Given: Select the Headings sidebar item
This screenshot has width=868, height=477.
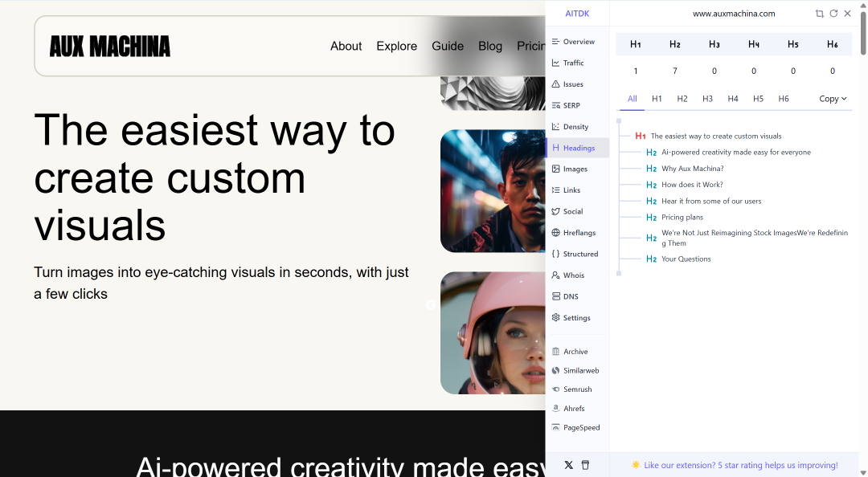Looking at the screenshot, I should [577, 148].
